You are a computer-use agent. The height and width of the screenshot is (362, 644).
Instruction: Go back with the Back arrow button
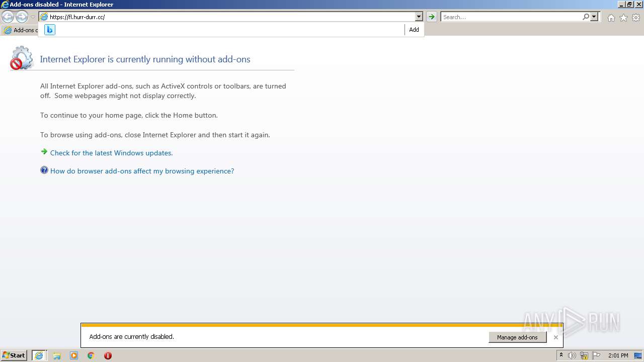[x=8, y=17]
